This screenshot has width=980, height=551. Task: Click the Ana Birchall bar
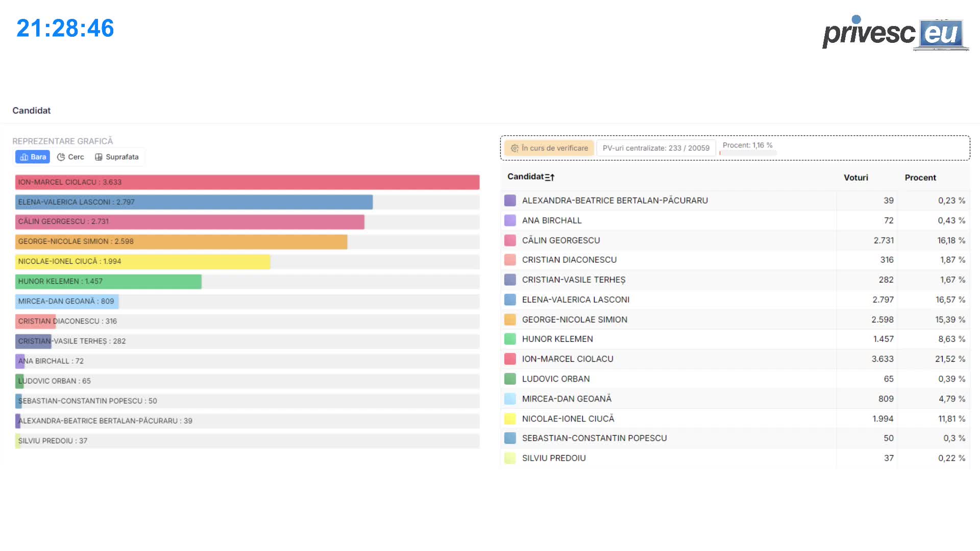(x=20, y=361)
